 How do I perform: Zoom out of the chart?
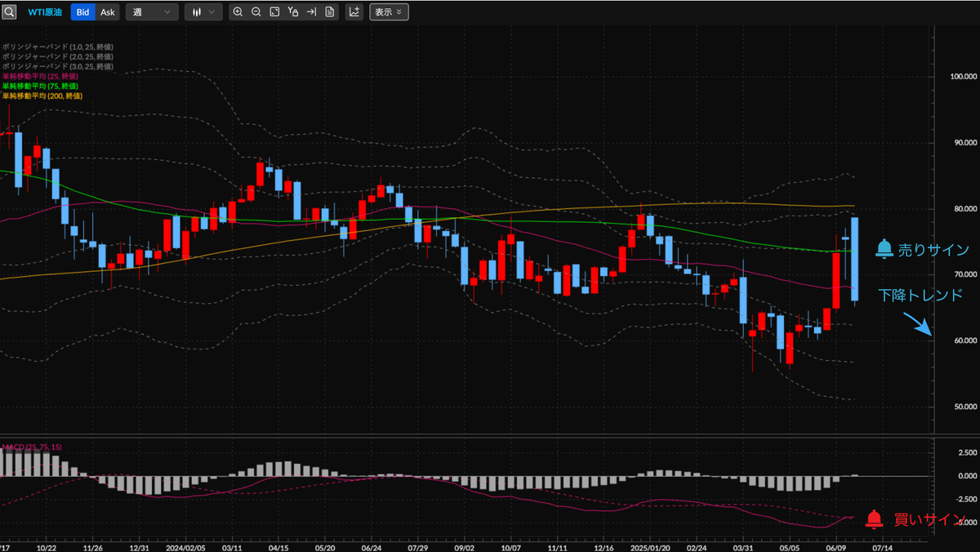[x=256, y=12]
